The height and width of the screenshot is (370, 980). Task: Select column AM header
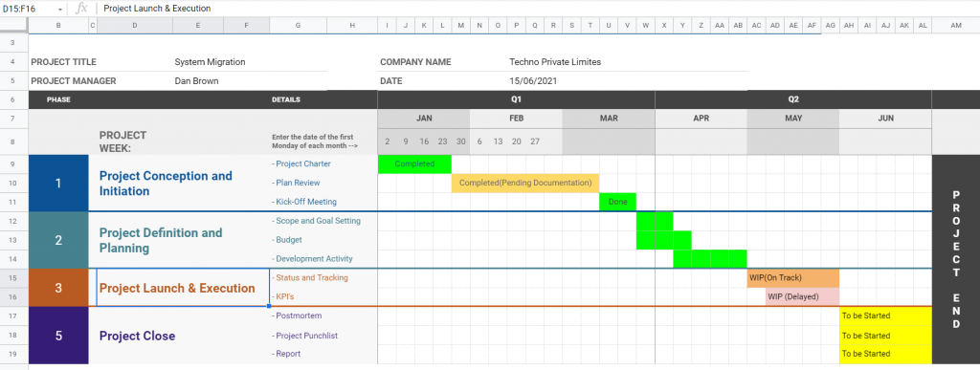[x=956, y=25]
